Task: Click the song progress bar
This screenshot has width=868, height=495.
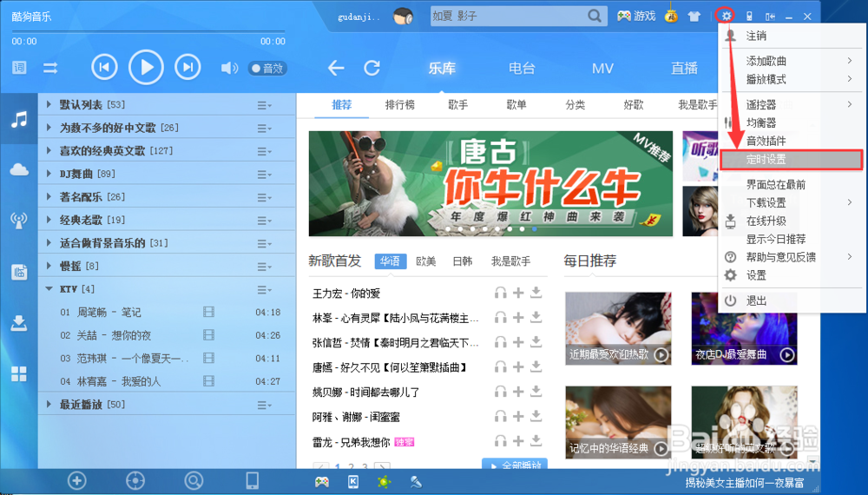Action: 148,31
